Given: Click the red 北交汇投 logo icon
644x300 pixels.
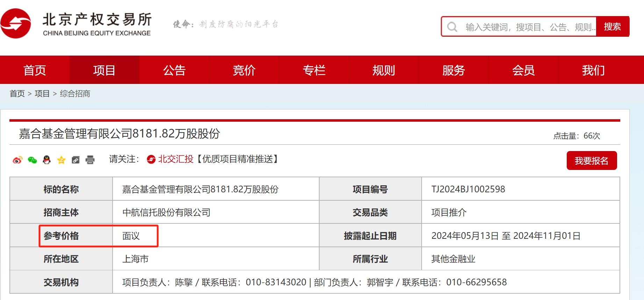Looking at the screenshot, I should (x=151, y=159).
